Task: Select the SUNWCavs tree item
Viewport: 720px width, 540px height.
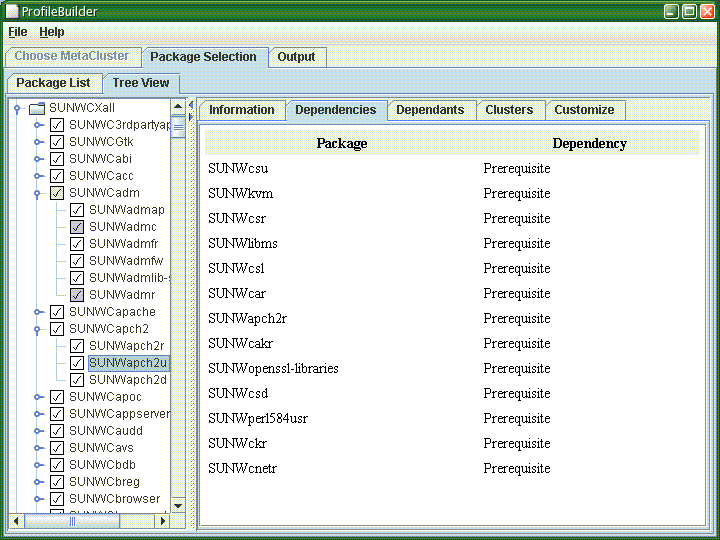Action: [101, 448]
